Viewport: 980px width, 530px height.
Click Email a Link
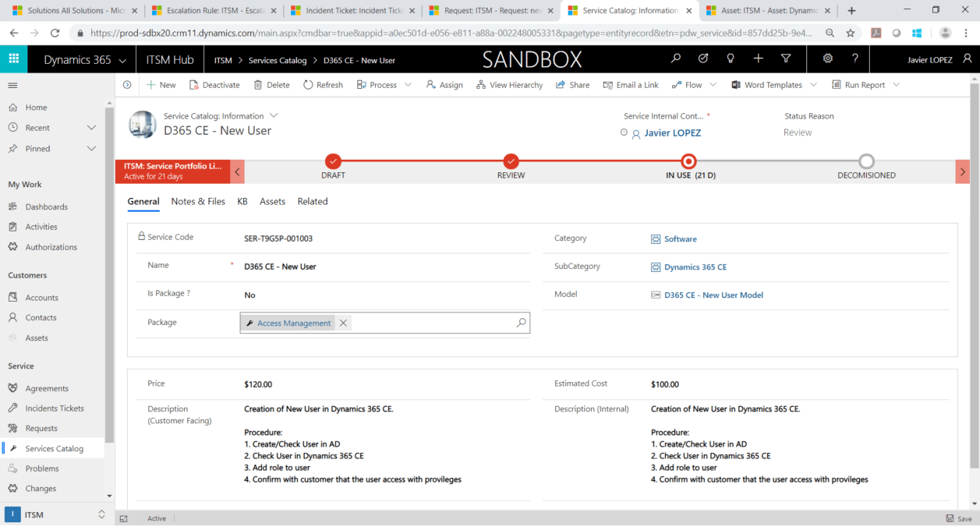point(631,85)
